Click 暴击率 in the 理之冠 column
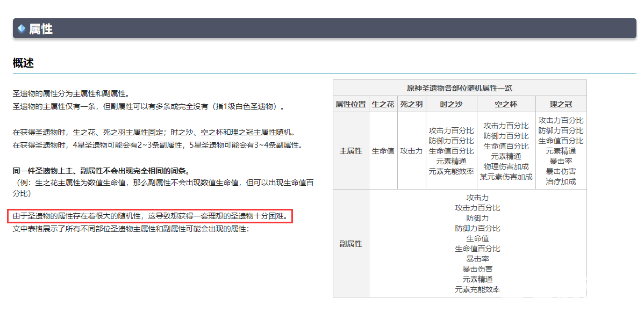Image resolution: width=644 pixels, height=313 pixels. tap(561, 161)
